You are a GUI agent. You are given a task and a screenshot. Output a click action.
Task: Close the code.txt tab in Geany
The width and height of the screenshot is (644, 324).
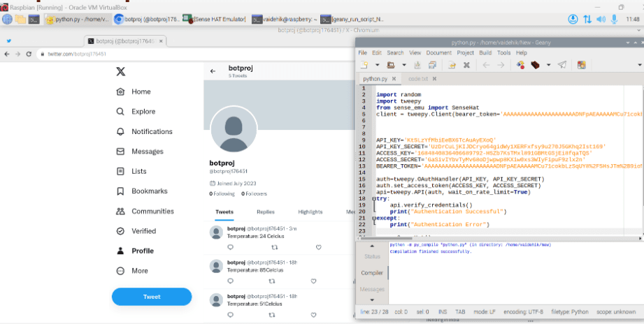(x=434, y=78)
